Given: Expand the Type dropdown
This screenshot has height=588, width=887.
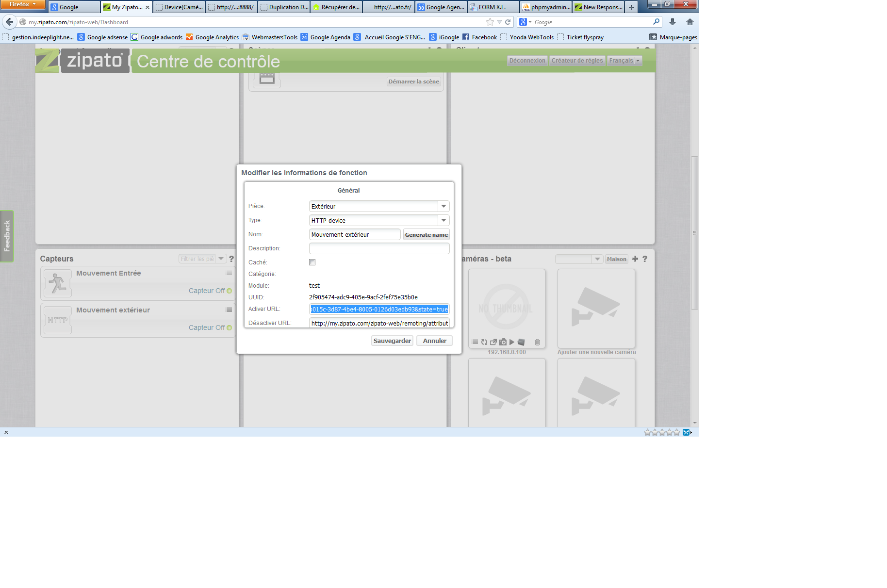Looking at the screenshot, I should pos(443,220).
